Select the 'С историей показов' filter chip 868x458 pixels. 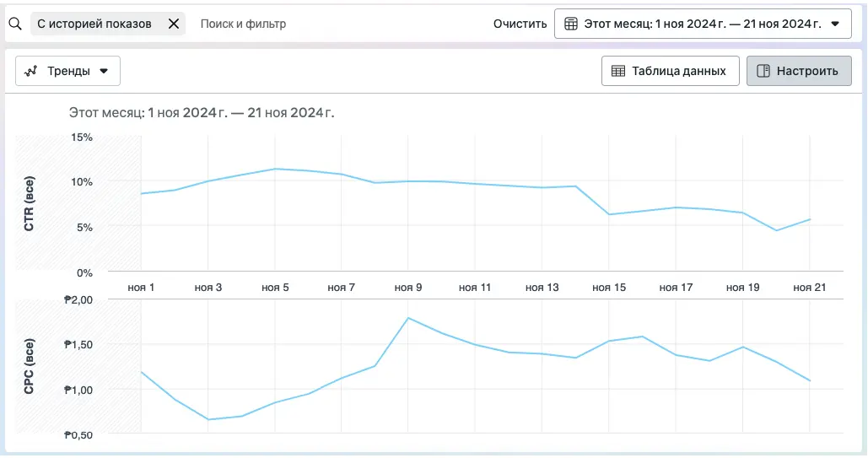[x=94, y=24]
